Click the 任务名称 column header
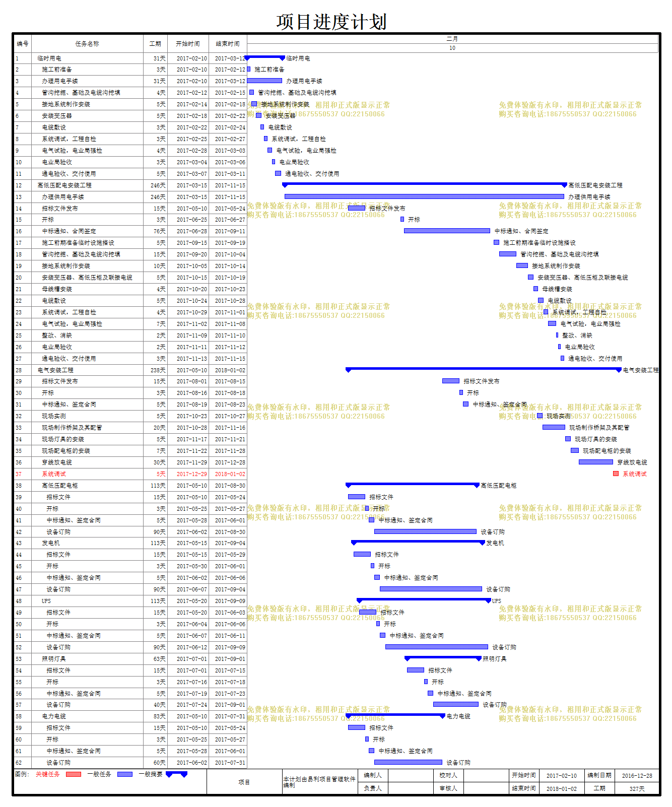Image resolution: width=672 pixels, height=807 pixels. pos(87,44)
